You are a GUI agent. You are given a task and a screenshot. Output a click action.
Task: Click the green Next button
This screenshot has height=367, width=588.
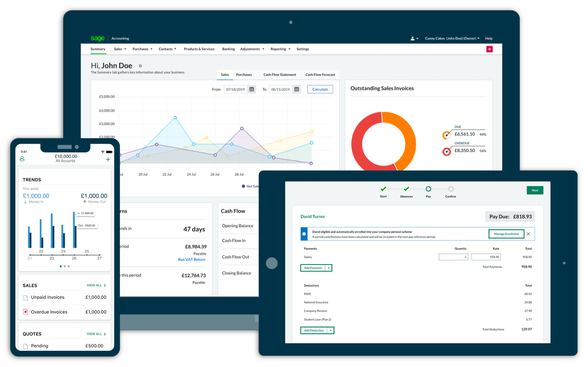click(x=535, y=190)
